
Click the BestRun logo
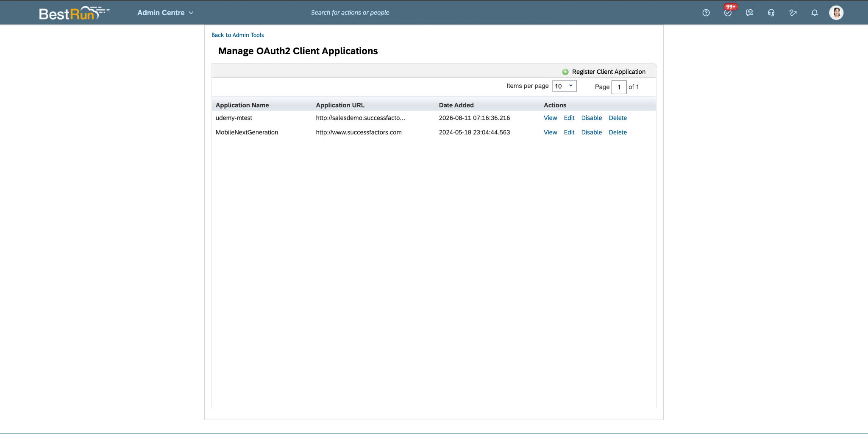coord(74,13)
